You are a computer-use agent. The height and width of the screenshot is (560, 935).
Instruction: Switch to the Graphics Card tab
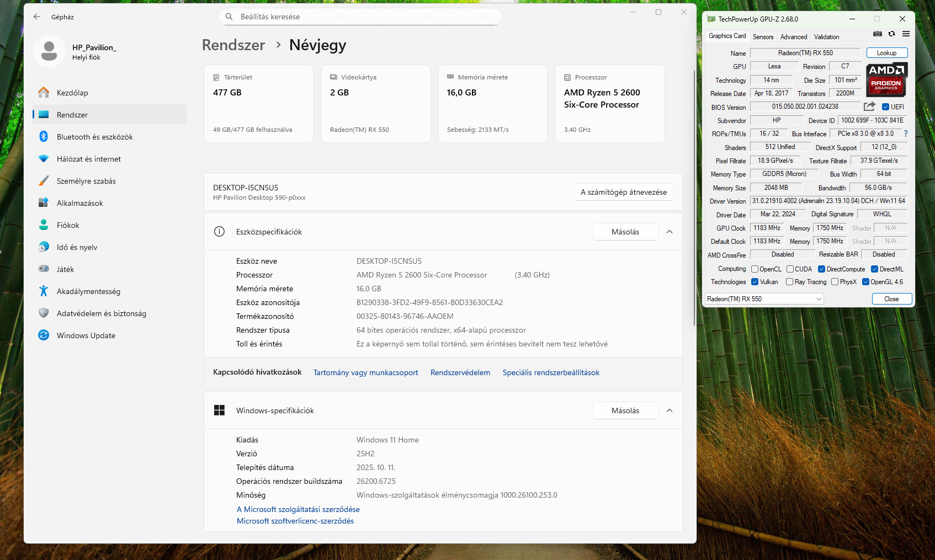(727, 36)
